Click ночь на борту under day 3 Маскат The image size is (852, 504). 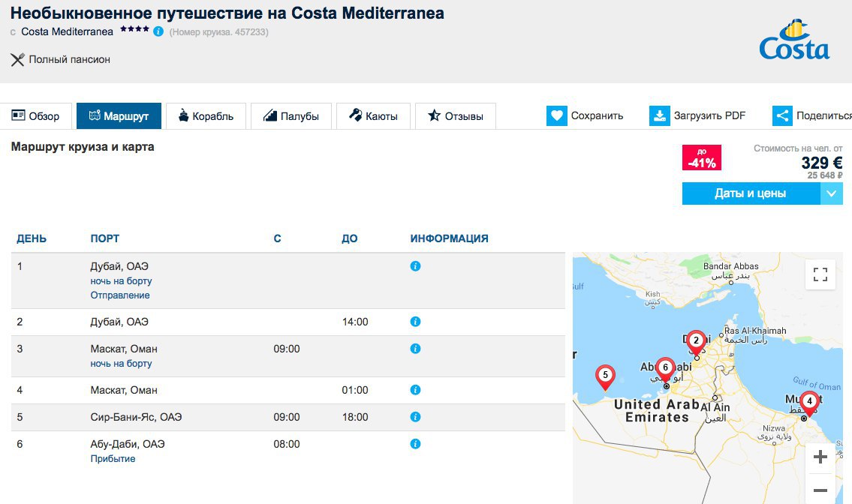point(121,363)
